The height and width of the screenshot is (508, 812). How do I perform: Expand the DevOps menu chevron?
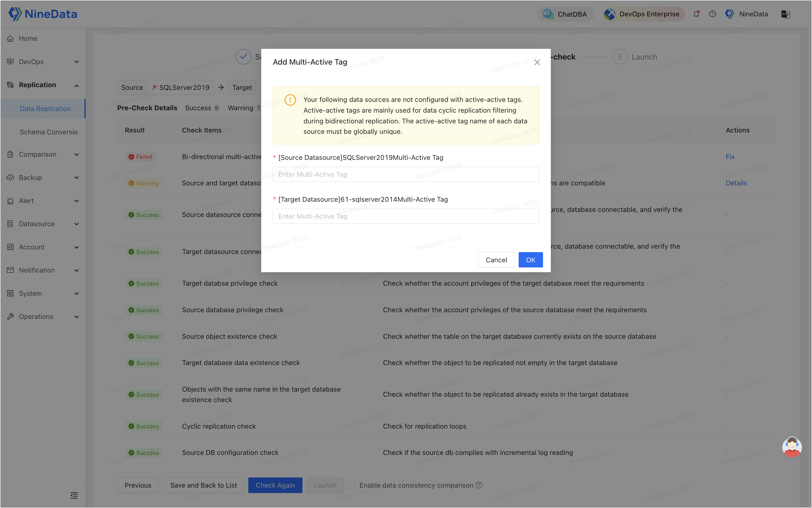click(77, 62)
